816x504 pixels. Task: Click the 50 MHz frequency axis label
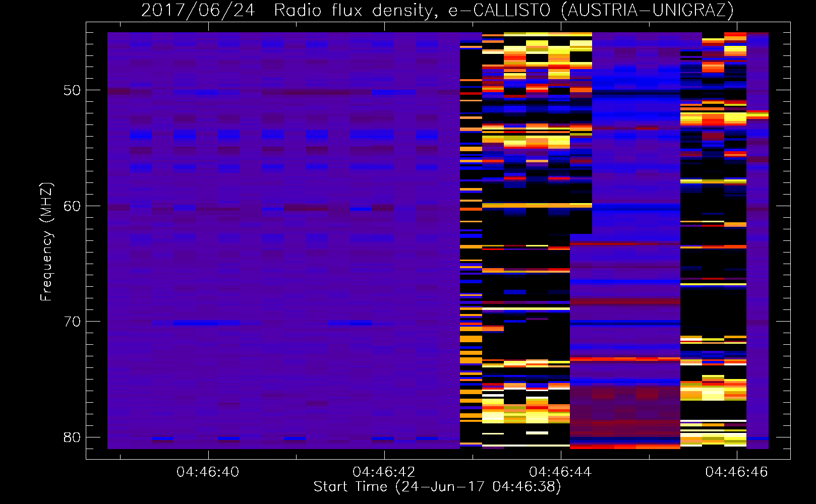click(x=72, y=90)
